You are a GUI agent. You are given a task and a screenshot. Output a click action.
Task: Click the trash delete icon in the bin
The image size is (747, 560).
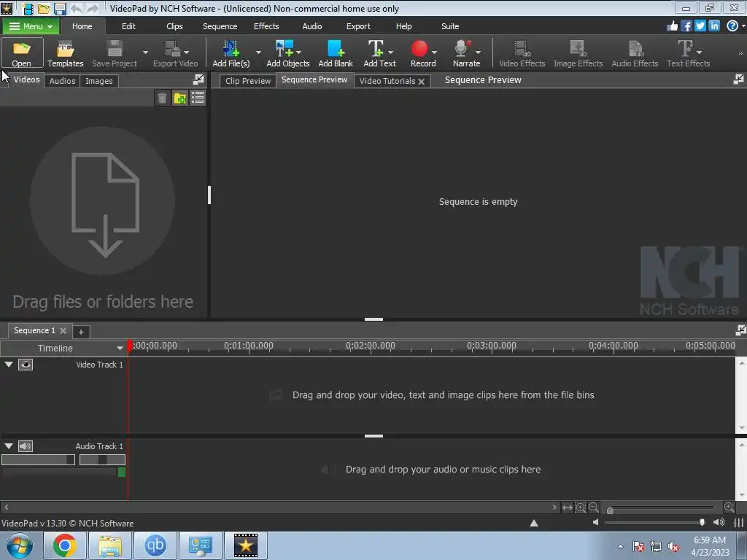coord(162,98)
